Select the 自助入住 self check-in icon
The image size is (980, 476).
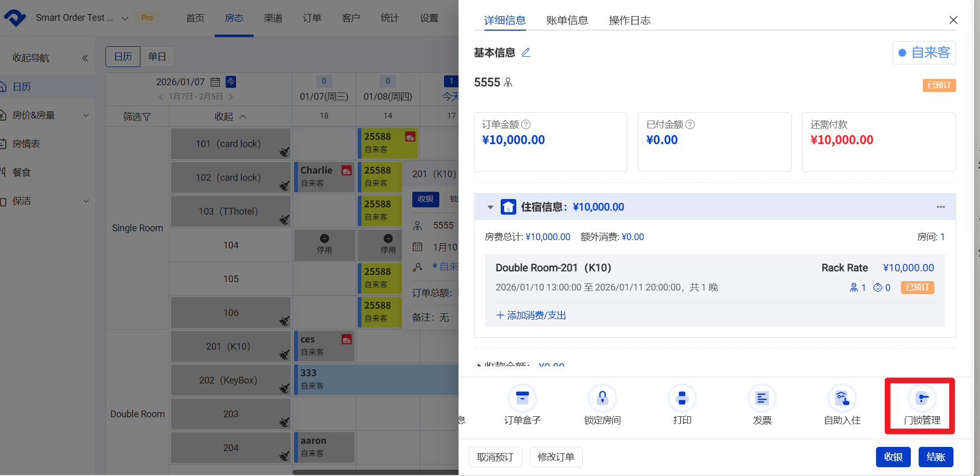pyautogui.click(x=842, y=398)
